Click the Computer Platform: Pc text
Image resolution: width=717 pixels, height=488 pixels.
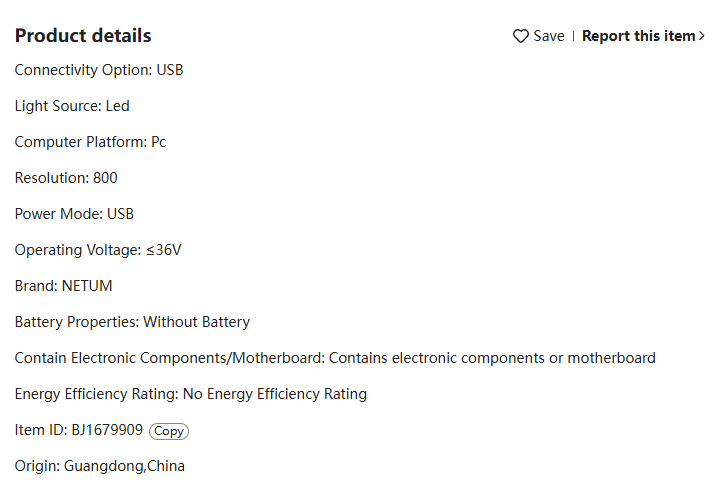click(90, 142)
